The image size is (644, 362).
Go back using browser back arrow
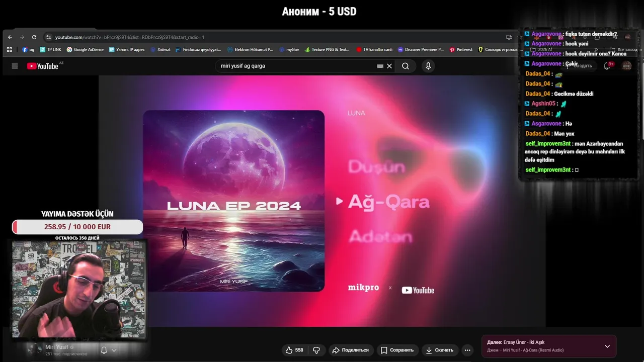coord(10,37)
